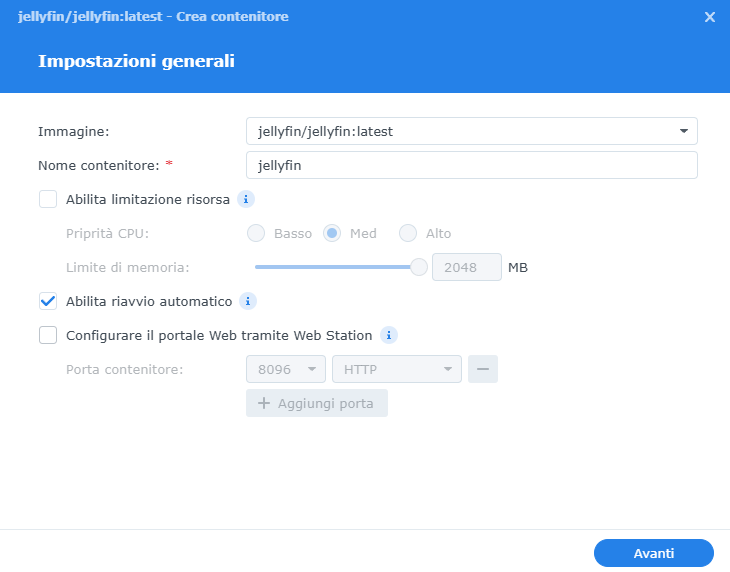This screenshot has width=730, height=572.
Task: Select Med CPU priority
Action: pos(332,233)
